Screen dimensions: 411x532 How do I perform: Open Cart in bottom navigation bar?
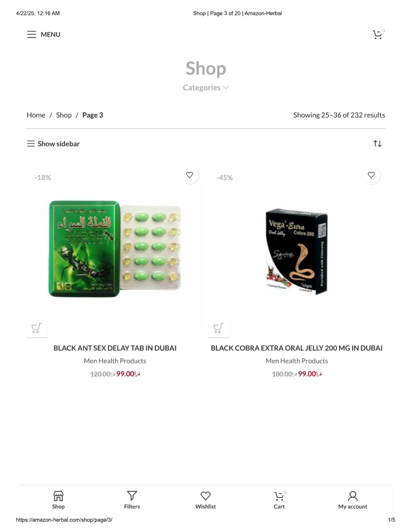[x=279, y=500]
